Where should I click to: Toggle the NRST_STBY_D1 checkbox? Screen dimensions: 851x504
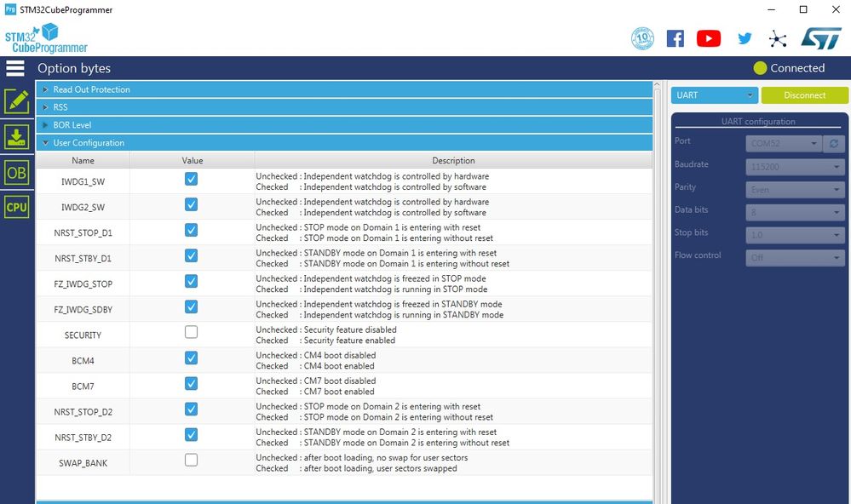(191, 255)
